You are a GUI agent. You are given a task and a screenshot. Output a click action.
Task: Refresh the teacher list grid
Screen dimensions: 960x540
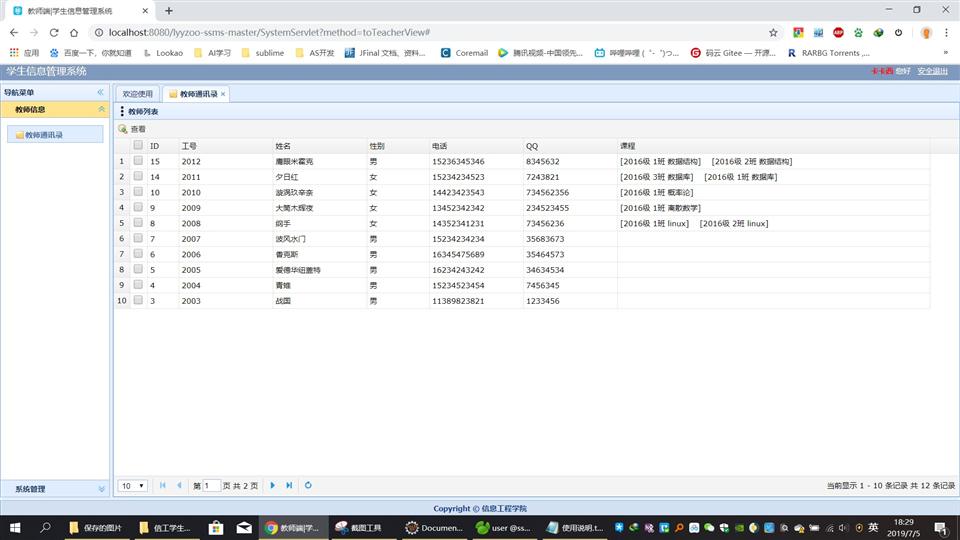coord(308,485)
